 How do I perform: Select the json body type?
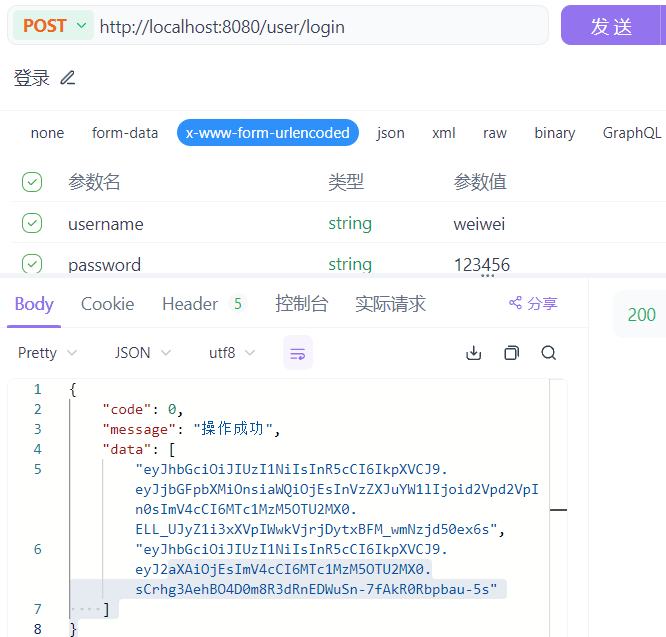point(390,133)
